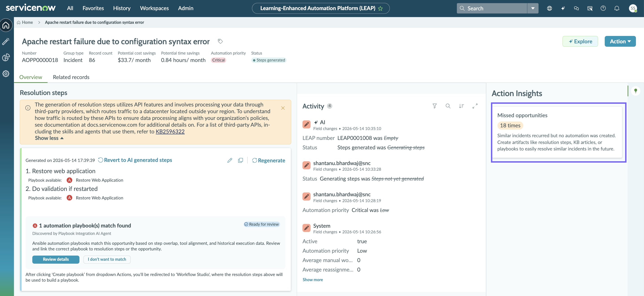Click the Ansible icon beside first Restore Web Application
644x296 pixels.
(x=69, y=180)
